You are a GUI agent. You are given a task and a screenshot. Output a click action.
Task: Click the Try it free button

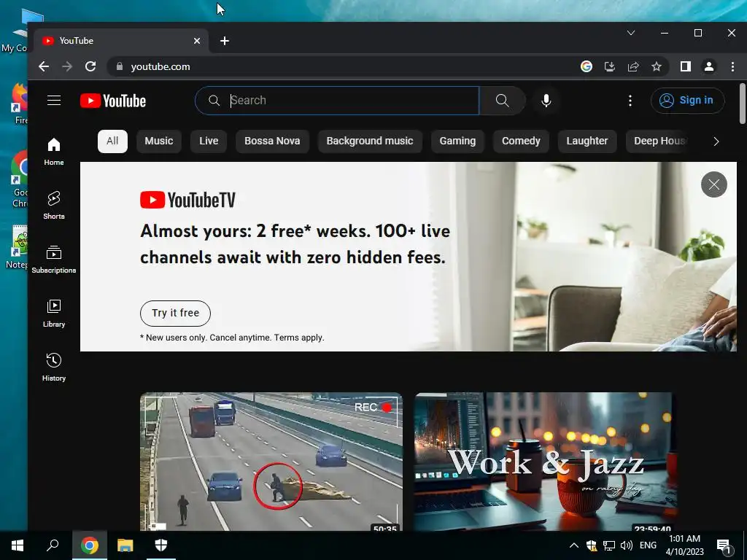tap(175, 313)
